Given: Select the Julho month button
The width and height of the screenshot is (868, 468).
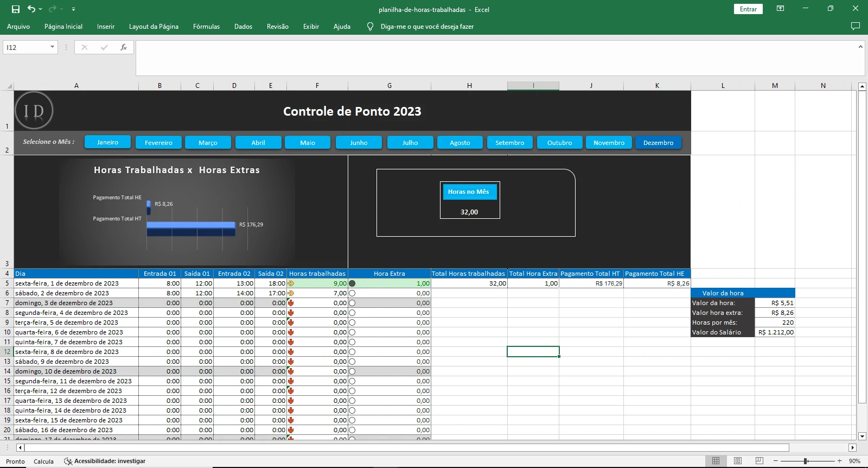Looking at the screenshot, I should pyautogui.click(x=410, y=142).
